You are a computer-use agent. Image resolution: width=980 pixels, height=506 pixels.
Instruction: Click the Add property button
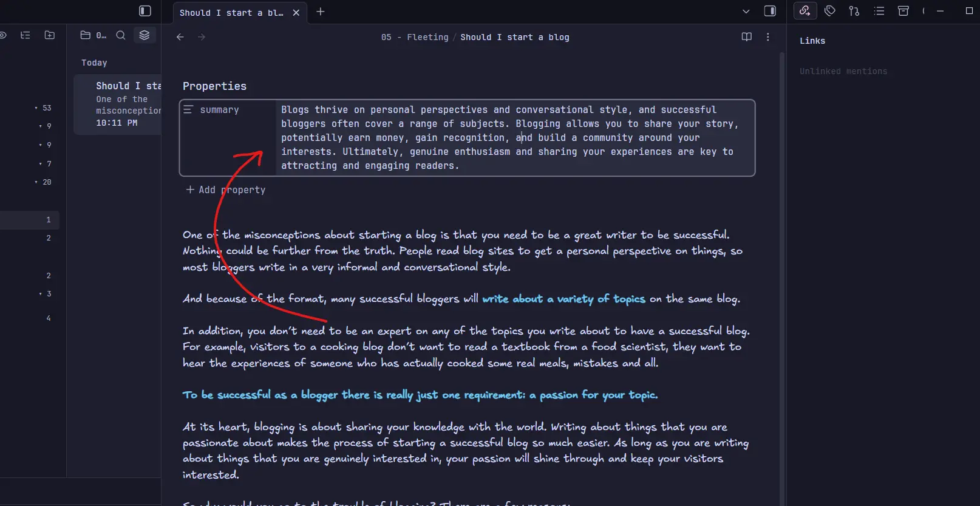tap(226, 190)
